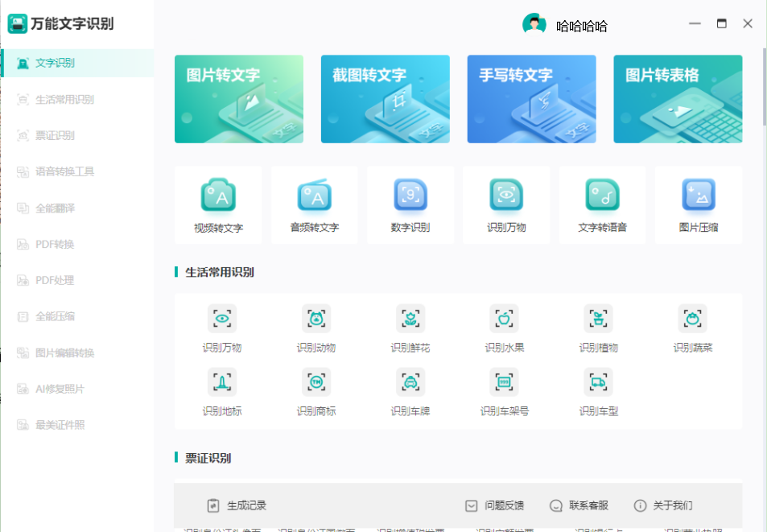This screenshot has width=767, height=532.
Task: Minimize the application window
Action: (695, 23)
